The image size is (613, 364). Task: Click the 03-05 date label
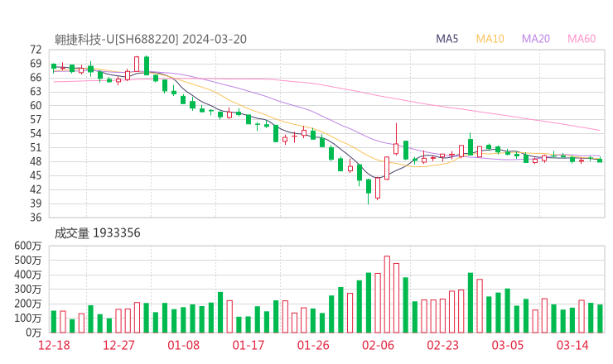(508, 345)
